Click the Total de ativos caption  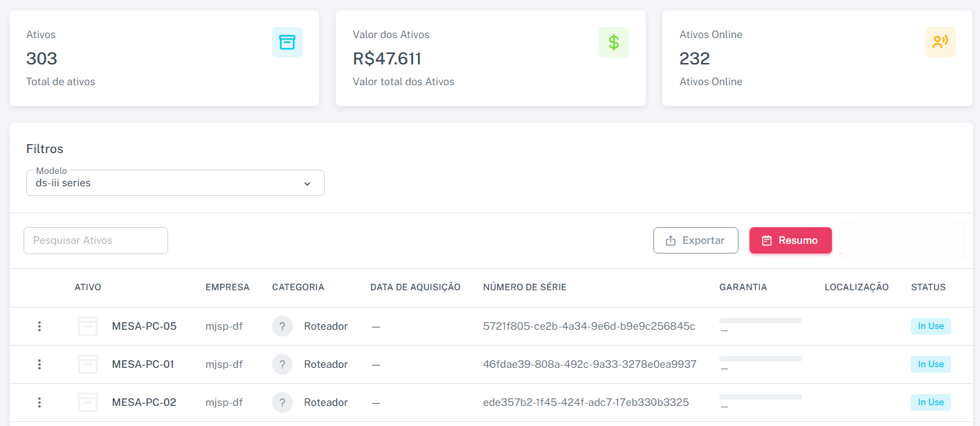(x=61, y=82)
